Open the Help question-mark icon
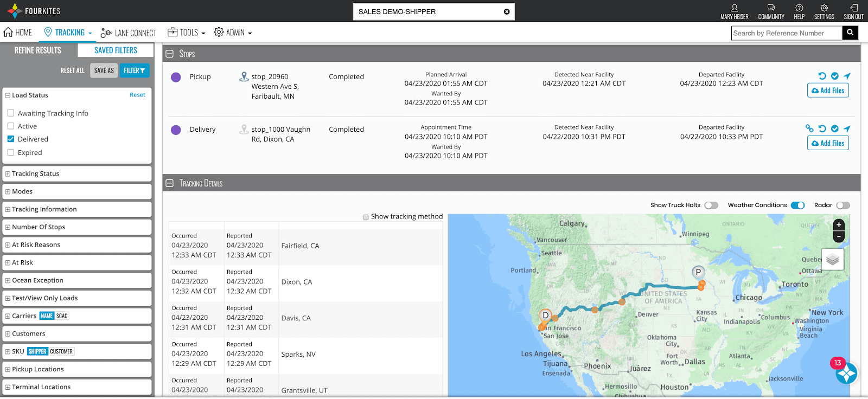868x399 pixels. (x=799, y=8)
